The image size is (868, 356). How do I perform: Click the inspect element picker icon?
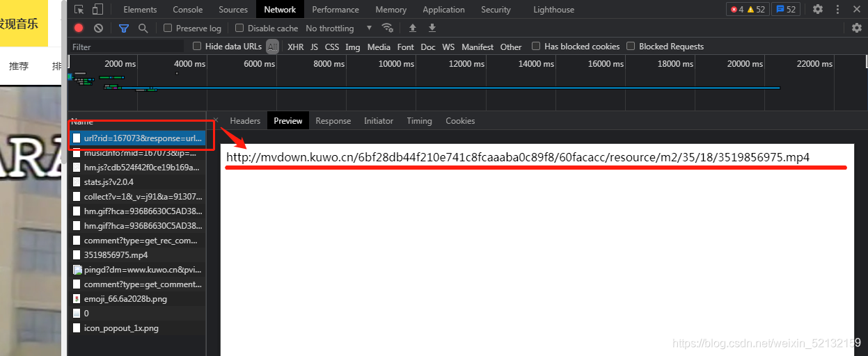(x=79, y=9)
